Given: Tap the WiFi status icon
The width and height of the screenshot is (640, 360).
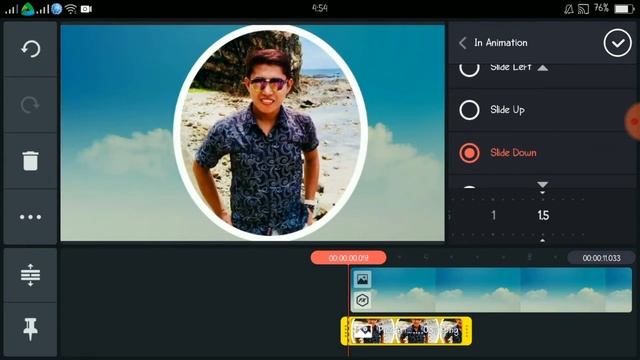Looking at the screenshot, I should pos(71,9).
